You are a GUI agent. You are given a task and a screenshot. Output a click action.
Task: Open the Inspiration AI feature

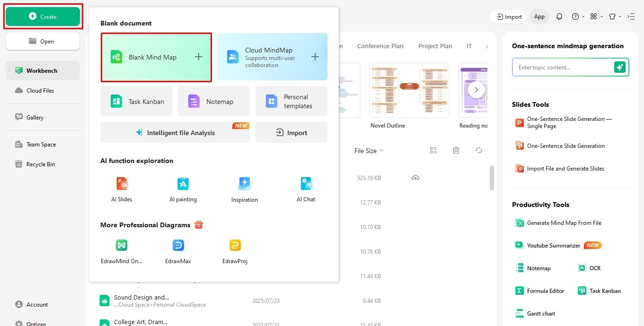(x=245, y=189)
